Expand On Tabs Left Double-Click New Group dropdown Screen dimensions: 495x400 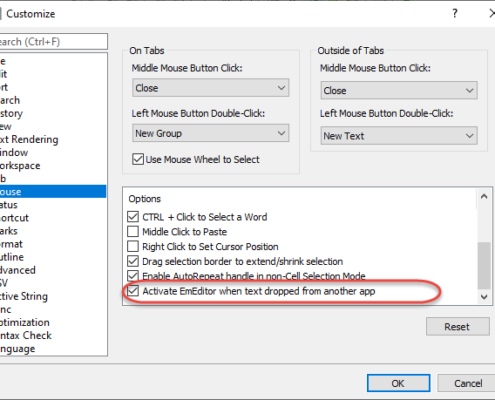(211, 133)
